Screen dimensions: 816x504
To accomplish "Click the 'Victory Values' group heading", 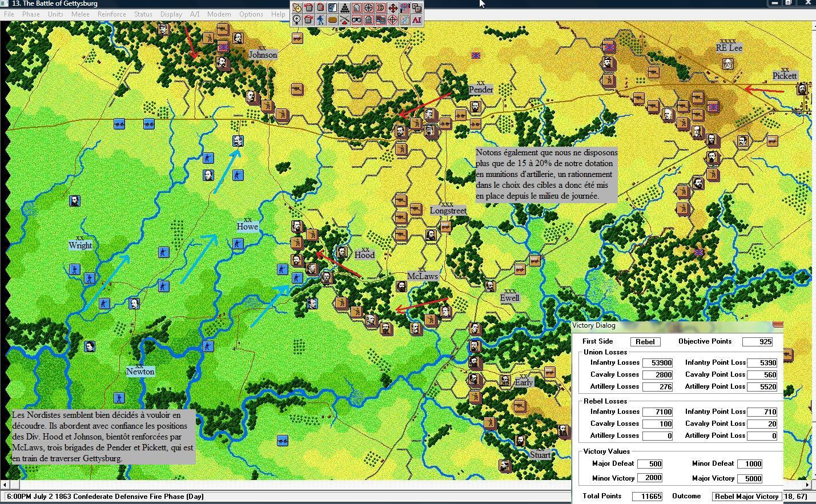I will click(606, 451).
